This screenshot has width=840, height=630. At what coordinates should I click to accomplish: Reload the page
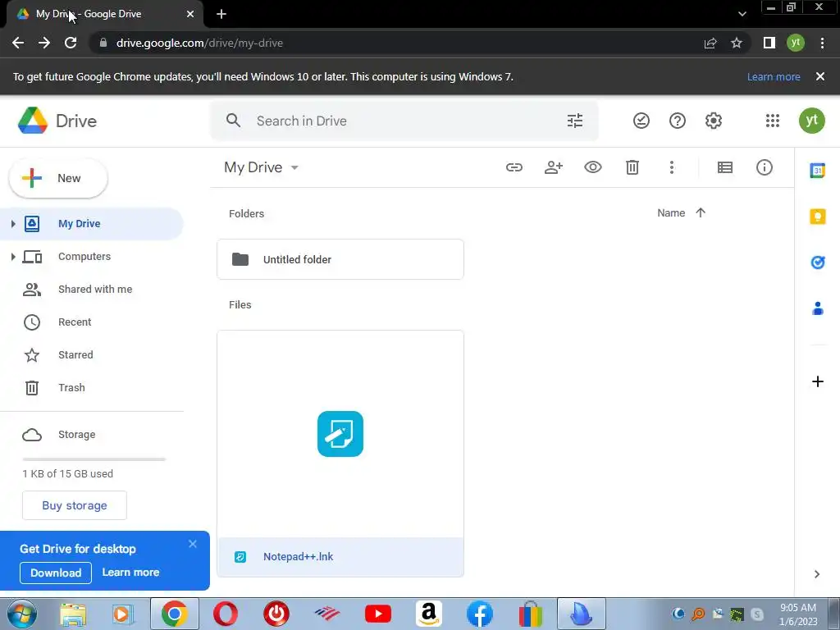tap(71, 43)
